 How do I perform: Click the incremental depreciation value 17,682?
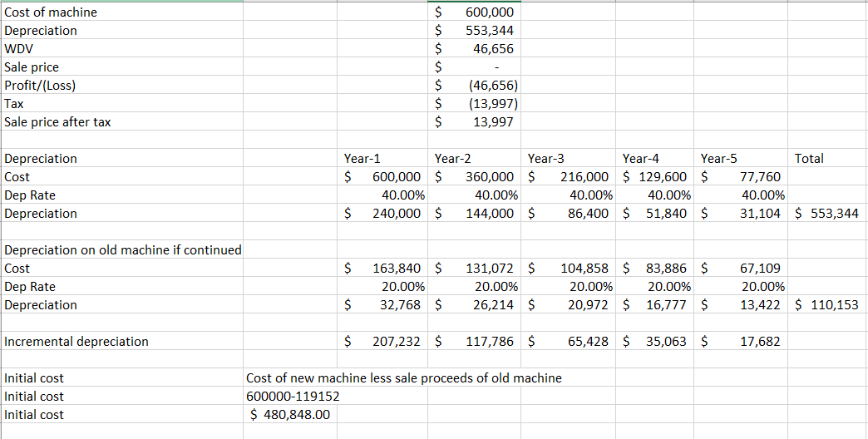759,342
